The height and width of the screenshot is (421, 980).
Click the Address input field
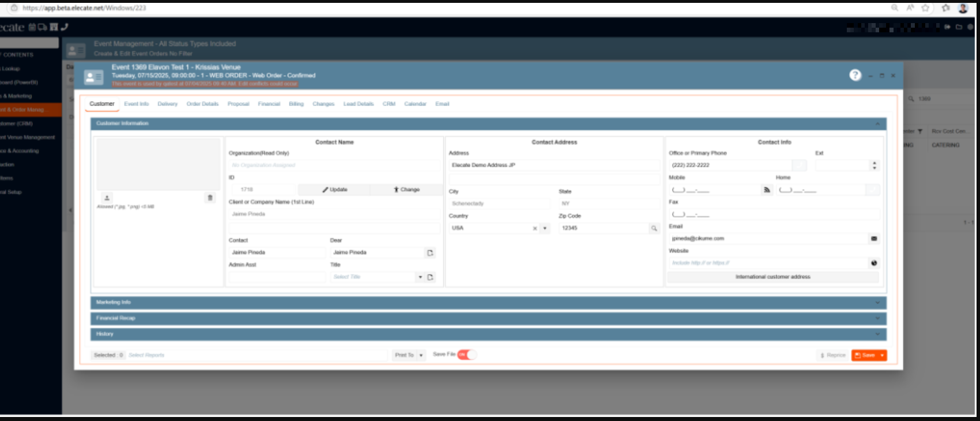(x=553, y=166)
